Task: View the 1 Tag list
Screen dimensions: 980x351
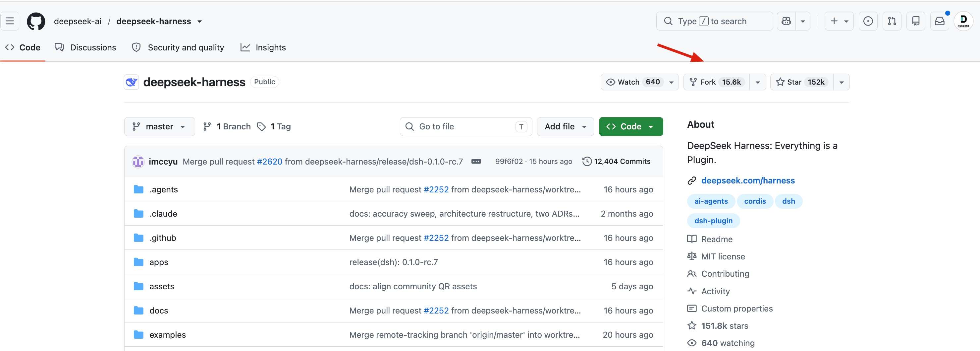Action: click(274, 126)
